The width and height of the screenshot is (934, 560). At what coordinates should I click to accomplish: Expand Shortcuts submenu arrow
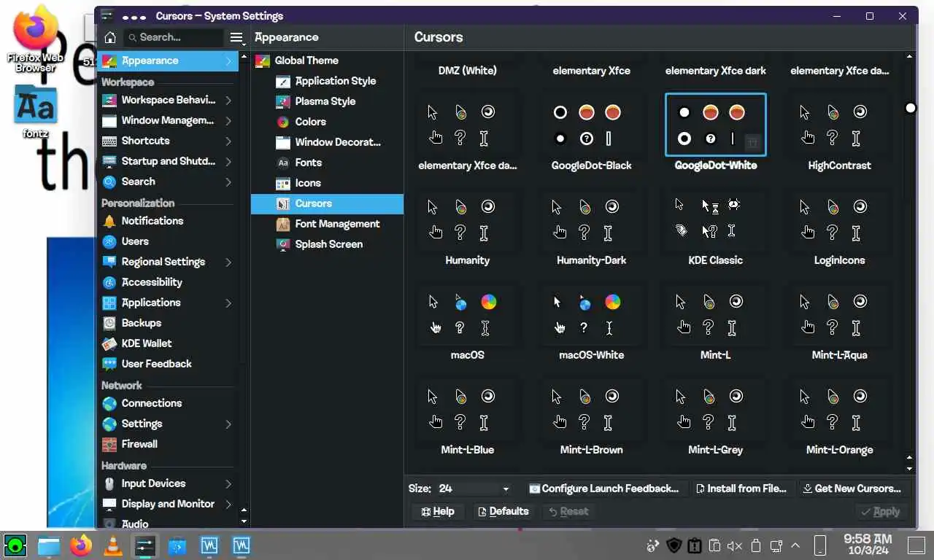228,141
